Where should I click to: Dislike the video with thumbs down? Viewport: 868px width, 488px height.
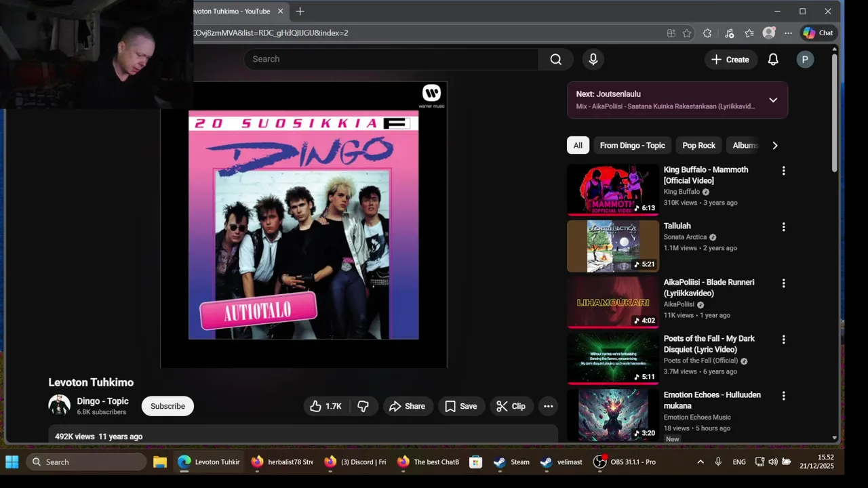(363, 406)
